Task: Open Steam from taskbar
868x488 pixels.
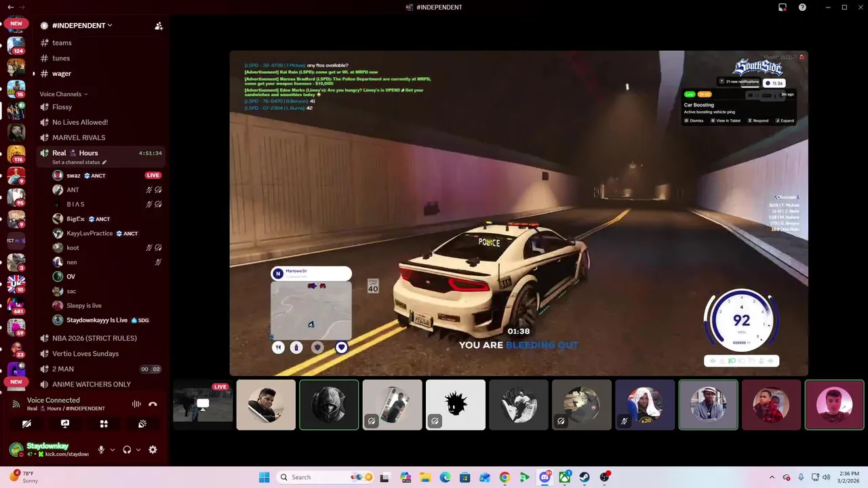Action: pos(584,477)
